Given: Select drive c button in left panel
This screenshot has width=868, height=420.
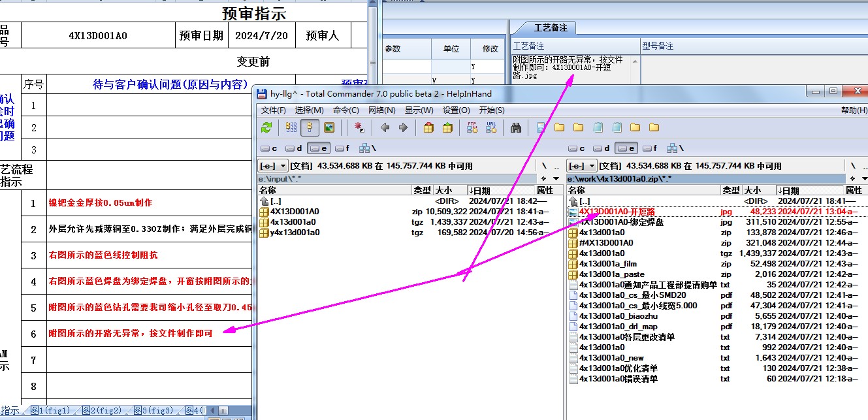Looking at the screenshot, I should tap(269, 148).
